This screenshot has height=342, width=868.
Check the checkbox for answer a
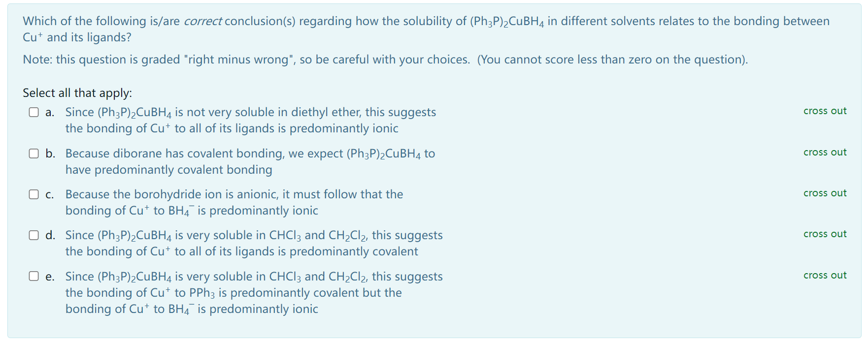point(33,112)
